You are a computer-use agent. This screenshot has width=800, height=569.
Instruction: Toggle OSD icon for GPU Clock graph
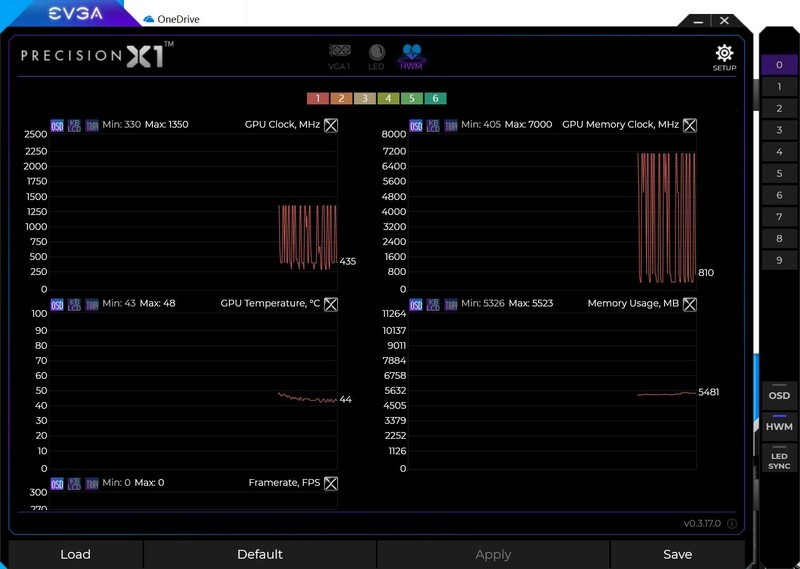click(57, 125)
